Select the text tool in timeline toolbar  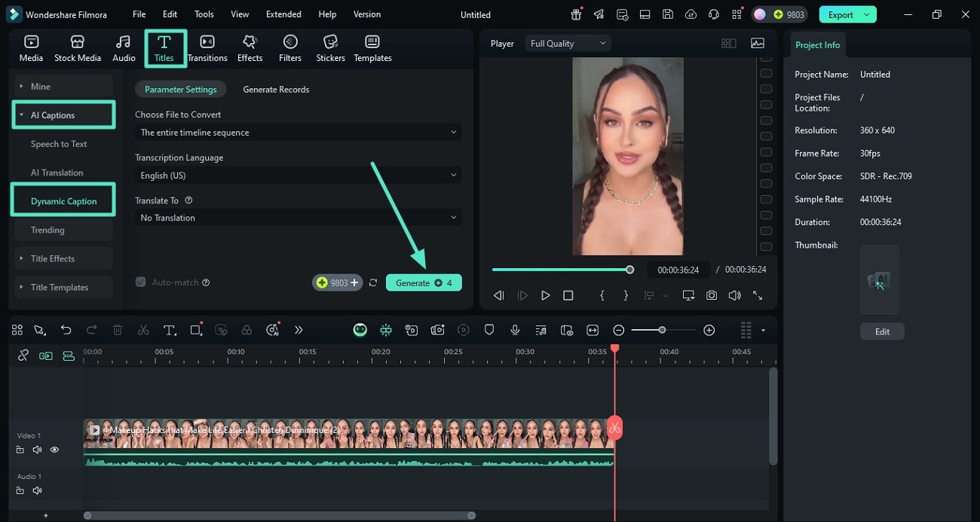point(170,330)
